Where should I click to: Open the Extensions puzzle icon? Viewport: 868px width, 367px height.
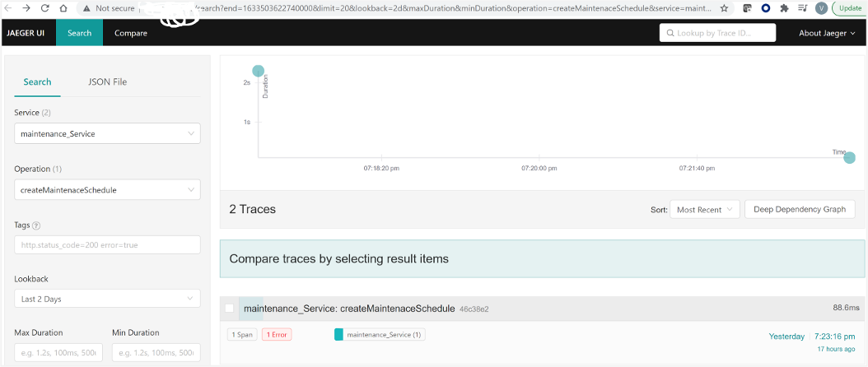pos(784,8)
